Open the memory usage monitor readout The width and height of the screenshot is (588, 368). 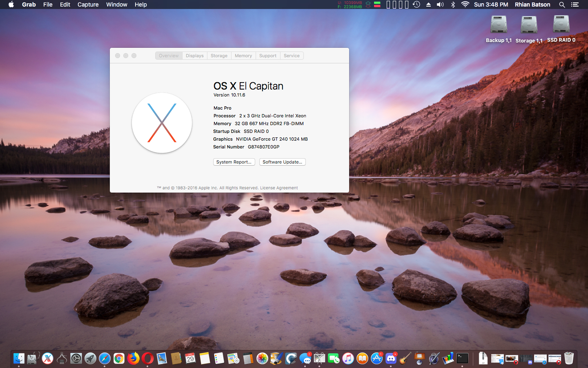[350, 4]
